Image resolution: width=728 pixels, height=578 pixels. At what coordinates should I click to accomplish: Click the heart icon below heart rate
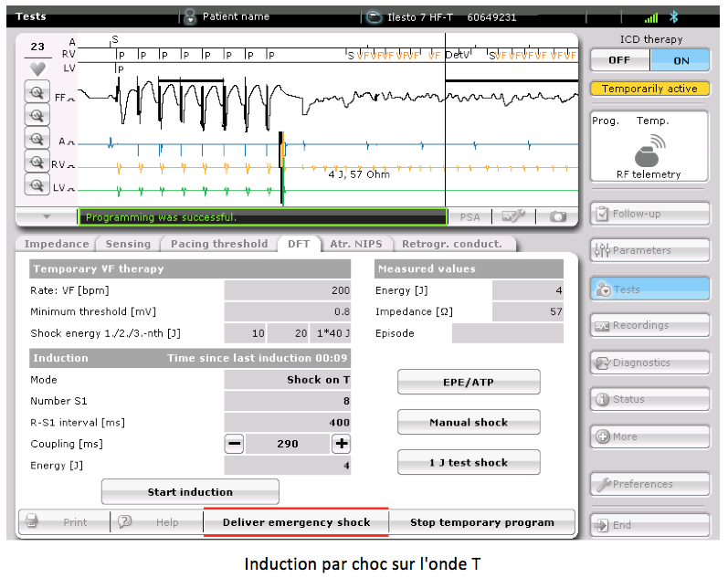[37, 68]
